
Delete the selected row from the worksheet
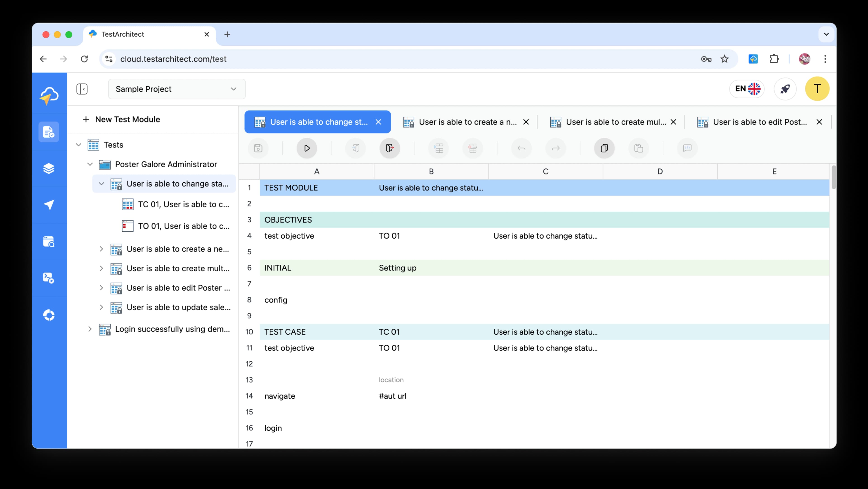(472, 148)
